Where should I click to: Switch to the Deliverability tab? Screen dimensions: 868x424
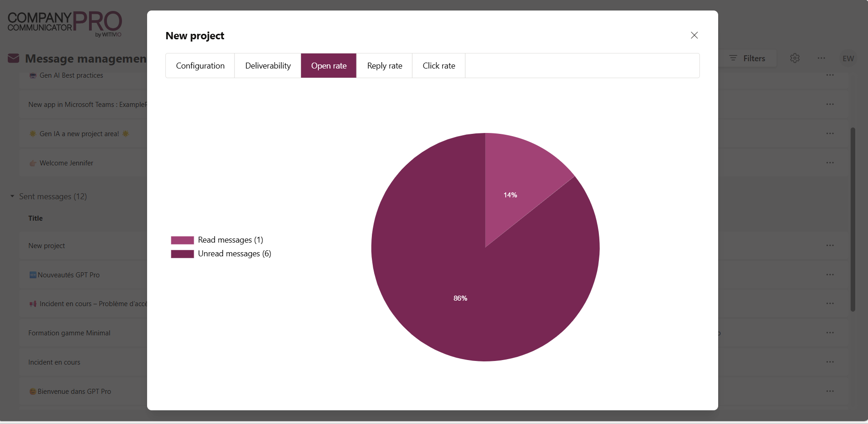tap(268, 66)
